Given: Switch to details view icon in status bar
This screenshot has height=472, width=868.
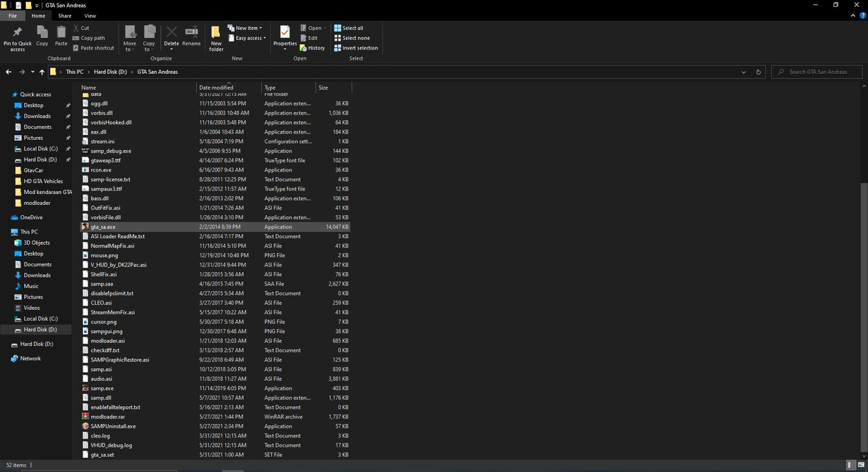Looking at the screenshot, I should point(850,465).
